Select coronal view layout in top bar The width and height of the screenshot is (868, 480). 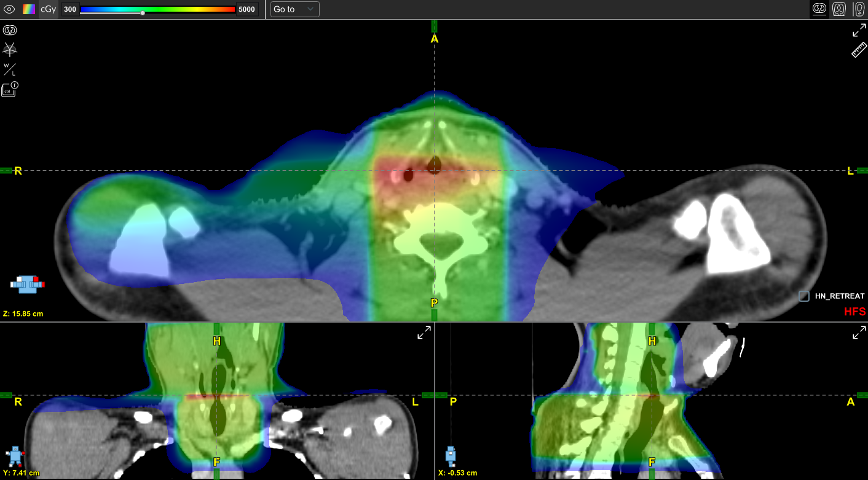tap(839, 9)
